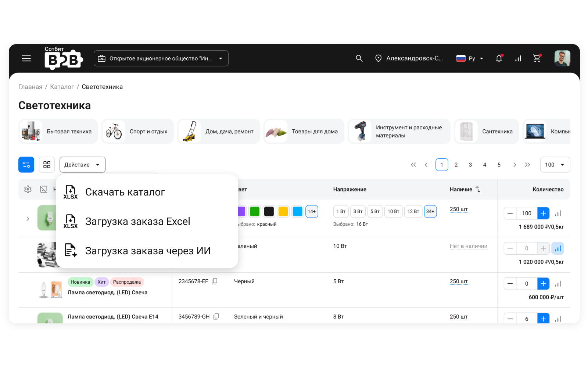Screen dimensions: 588x366
Task: Open the Действие dropdown
Action: (x=82, y=165)
